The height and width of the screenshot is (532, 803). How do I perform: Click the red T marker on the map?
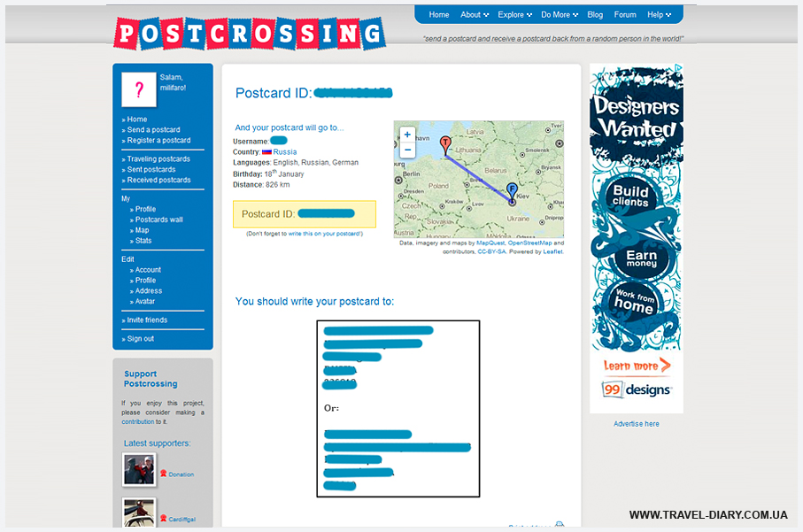[x=446, y=143]
